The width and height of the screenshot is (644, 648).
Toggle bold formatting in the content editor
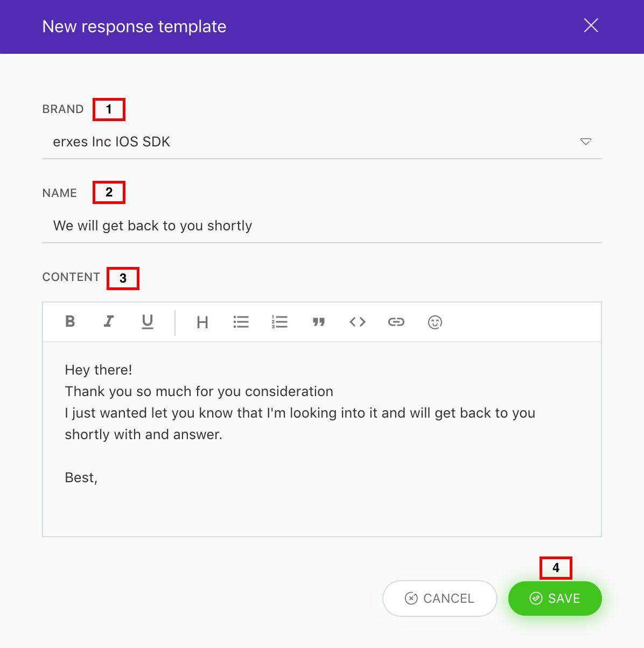pyautogui.click(x=70, y=322)
